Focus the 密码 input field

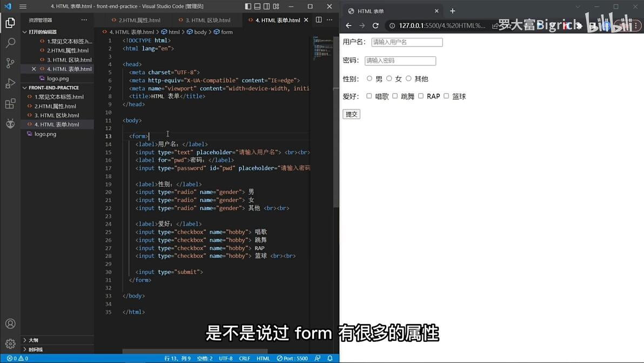[400, 61]
